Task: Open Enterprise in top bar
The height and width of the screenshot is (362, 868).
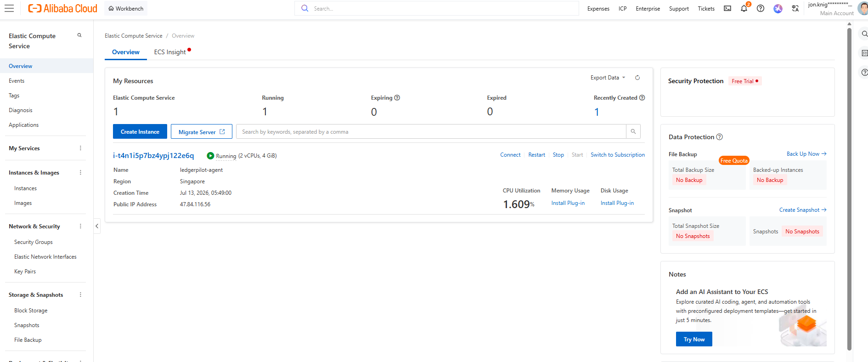Action: [648, 9]
